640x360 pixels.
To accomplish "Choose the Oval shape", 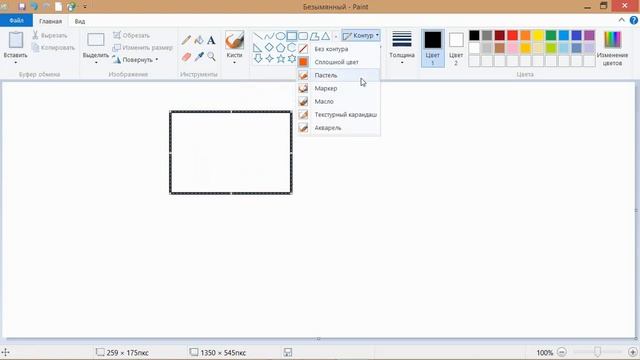I will [x=280, y=36].
